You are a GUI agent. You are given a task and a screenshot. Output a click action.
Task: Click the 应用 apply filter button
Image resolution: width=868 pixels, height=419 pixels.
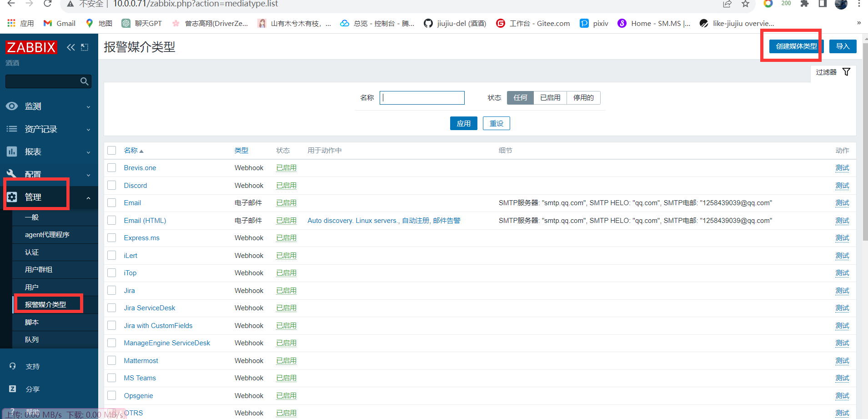pyautogui.click(x=463, y=123)
